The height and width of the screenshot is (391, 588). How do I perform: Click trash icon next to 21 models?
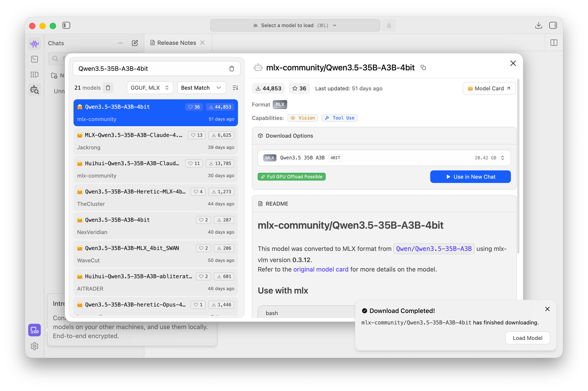tap(108, 88)
